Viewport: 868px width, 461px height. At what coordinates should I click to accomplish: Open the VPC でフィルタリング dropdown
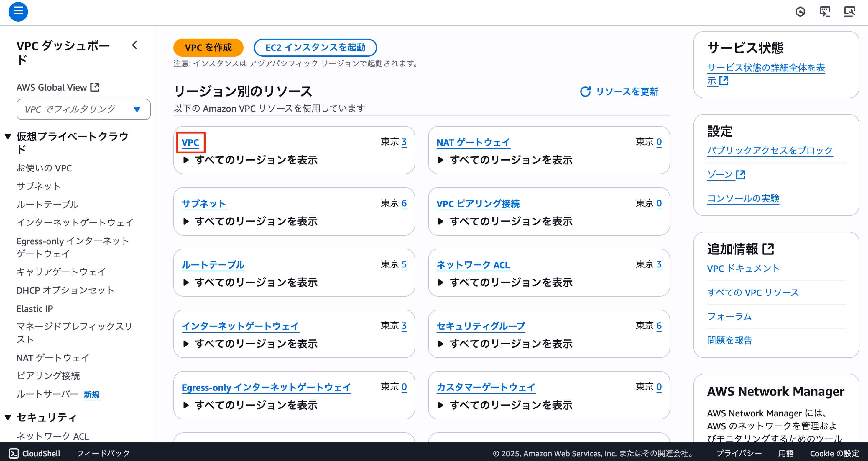click(83, 109)
